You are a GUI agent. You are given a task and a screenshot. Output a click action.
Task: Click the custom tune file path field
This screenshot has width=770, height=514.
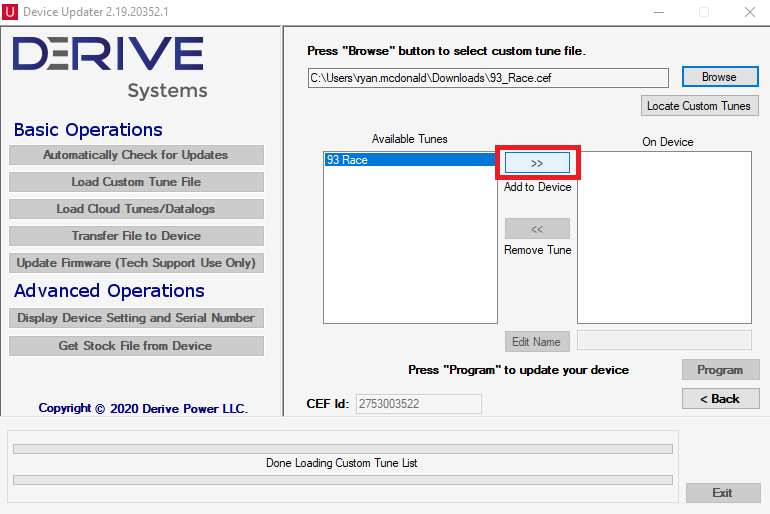488,78
